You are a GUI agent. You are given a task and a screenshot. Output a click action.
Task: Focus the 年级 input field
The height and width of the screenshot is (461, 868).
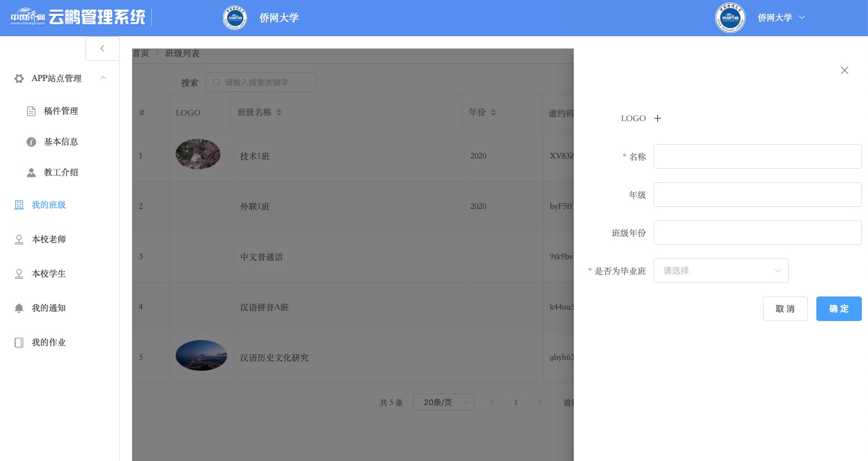click(757, 195)
